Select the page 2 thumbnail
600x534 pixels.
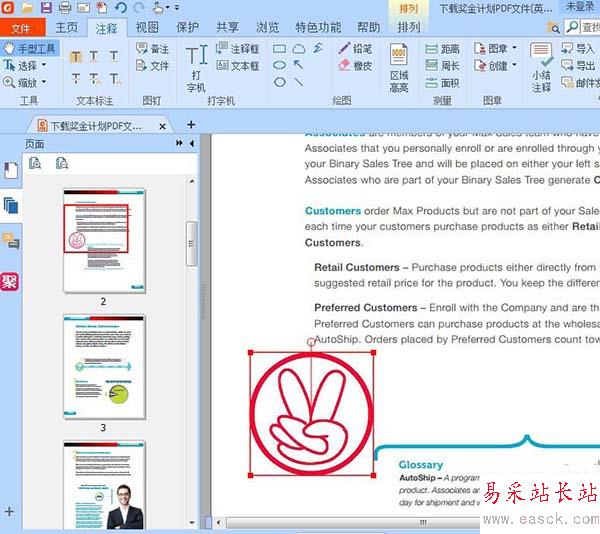click(104, 241)
